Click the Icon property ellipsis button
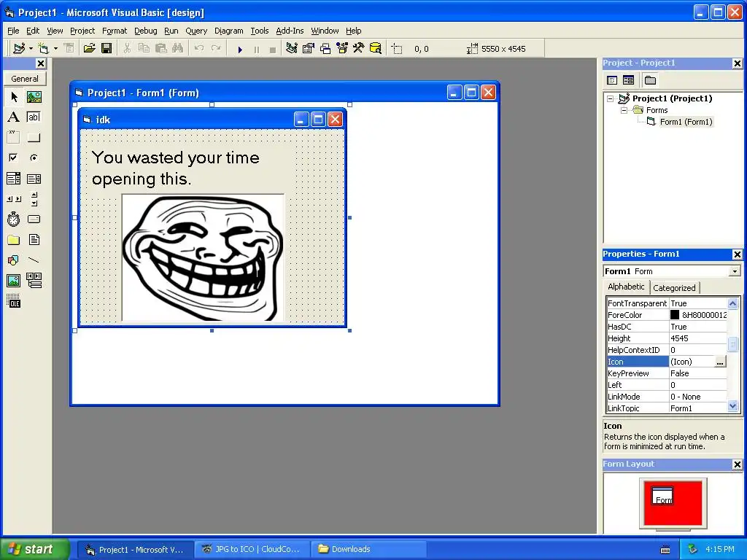This screenshot has height=560, width=747. [x=720, y=362]
